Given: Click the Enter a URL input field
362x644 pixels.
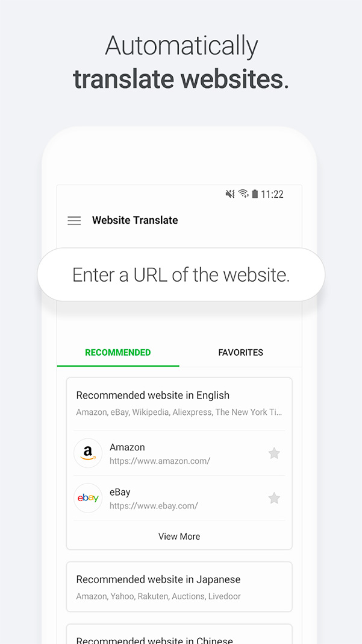Looking at the screenshot, I should pos(181,274).
